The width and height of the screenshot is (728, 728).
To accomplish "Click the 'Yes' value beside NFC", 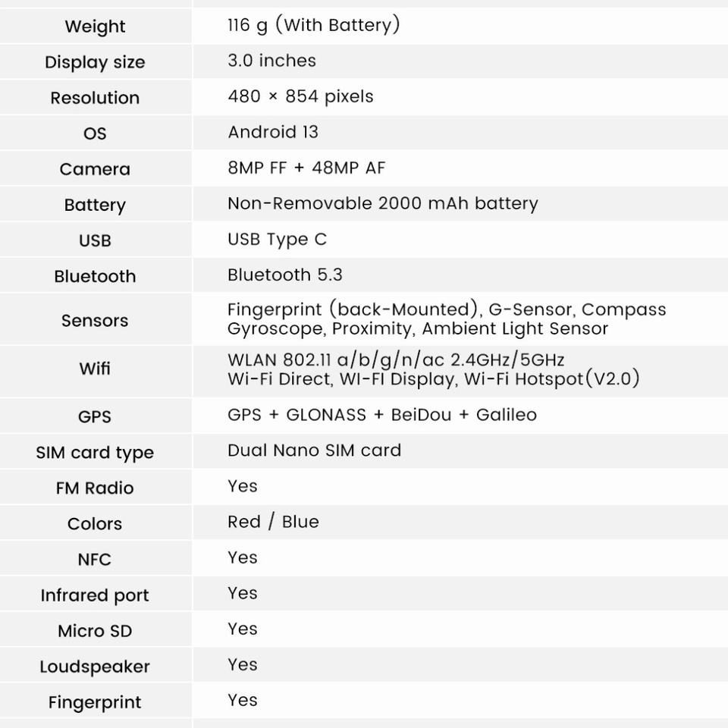I will click(243, 557).
